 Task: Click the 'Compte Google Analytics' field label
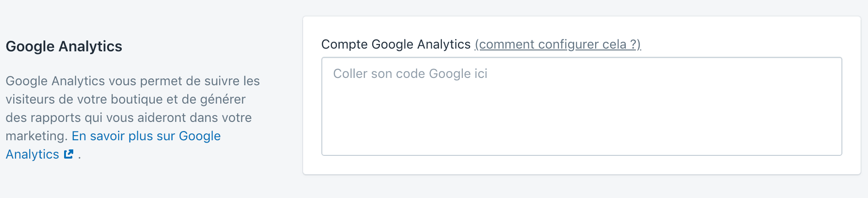click(396, 44)
